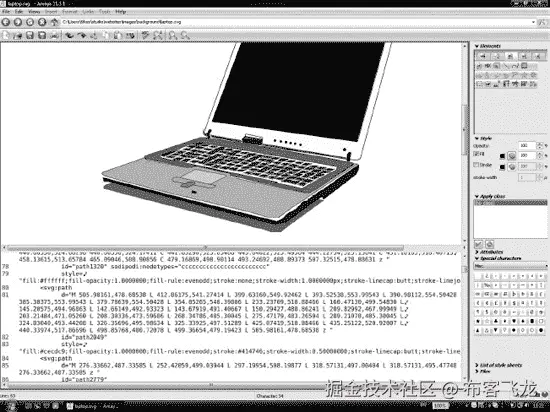
Task: Switch to the first Elements palette tab
Action: pos(483,56)
